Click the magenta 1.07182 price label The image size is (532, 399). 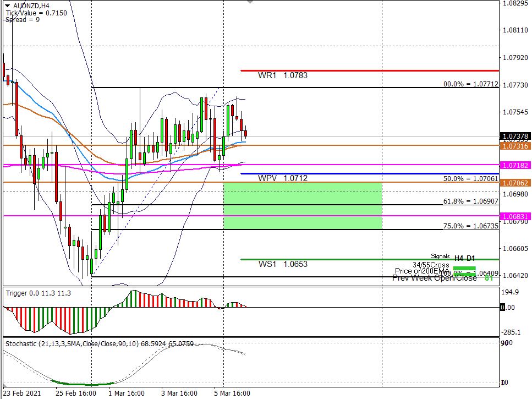coord(515,165)
